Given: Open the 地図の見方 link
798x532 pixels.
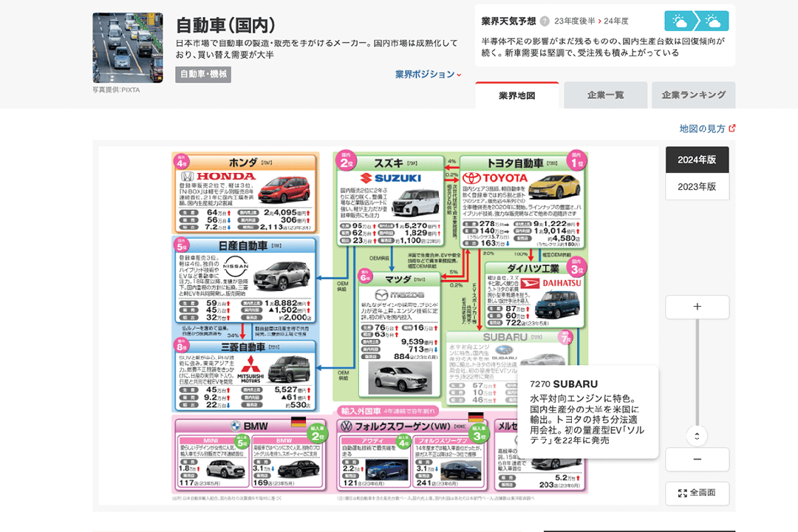Looking at the screenshot, I should click(x=707, y=129).
